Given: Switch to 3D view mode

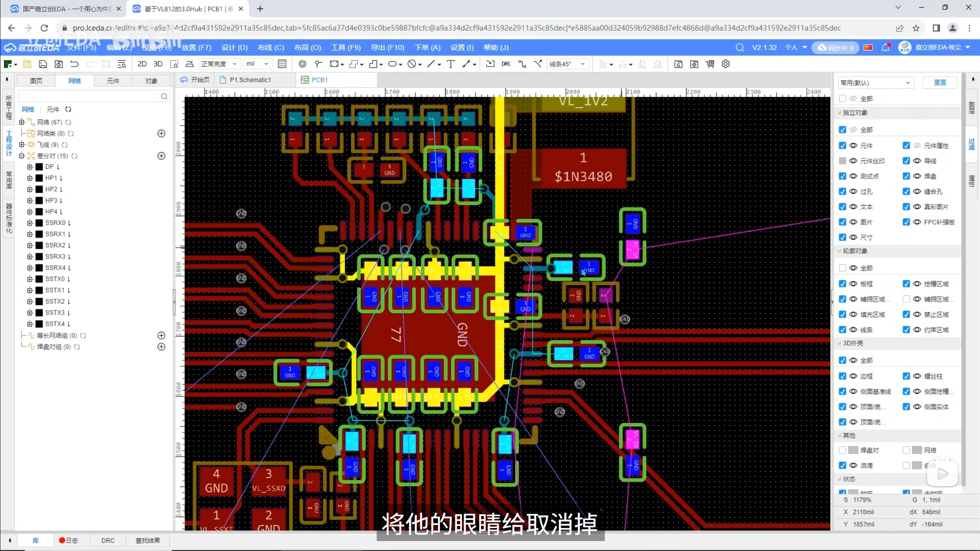Looking at the screenshot, I should pos(158,64).
